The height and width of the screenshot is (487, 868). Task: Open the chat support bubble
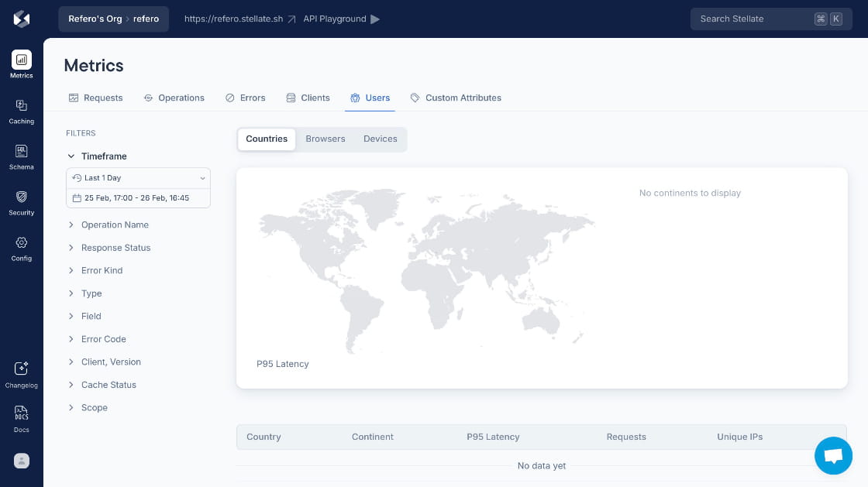(833, 456)
